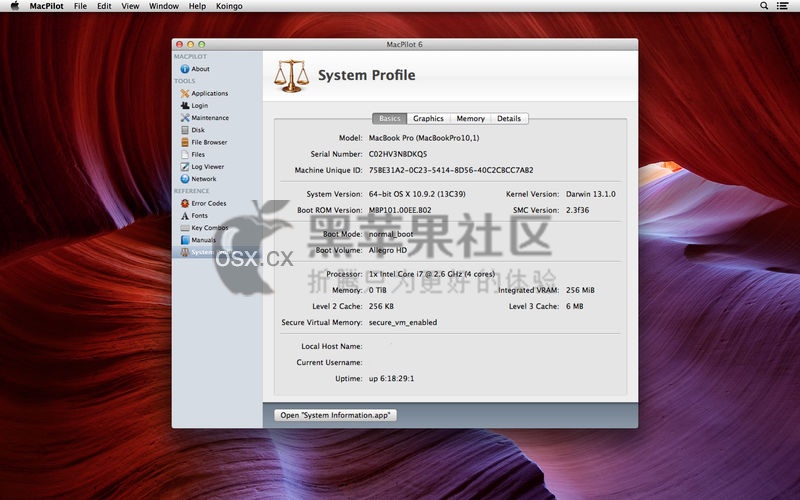This screenshot has width=800, height=500.
Task: Click the golden scales header icon
Action: point(291,76)
